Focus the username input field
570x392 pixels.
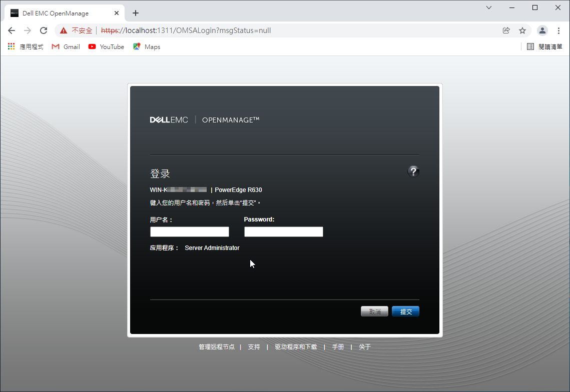tap(189, 232)
